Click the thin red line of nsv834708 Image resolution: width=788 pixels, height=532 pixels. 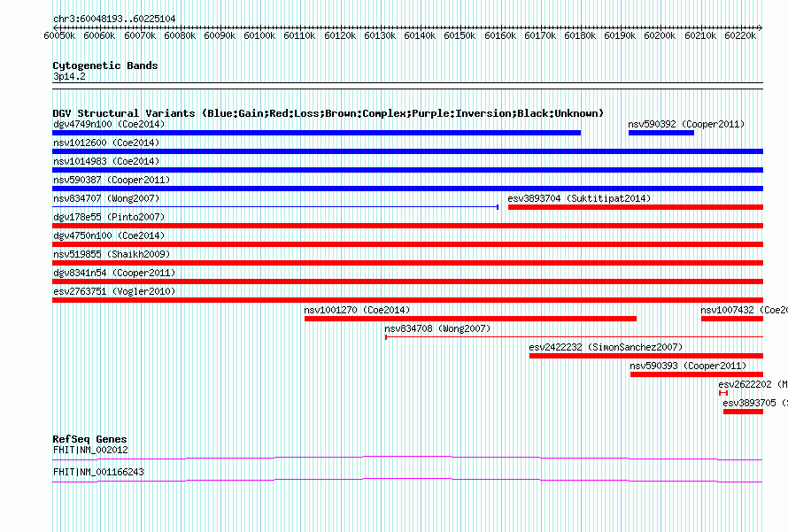[574, 337]
